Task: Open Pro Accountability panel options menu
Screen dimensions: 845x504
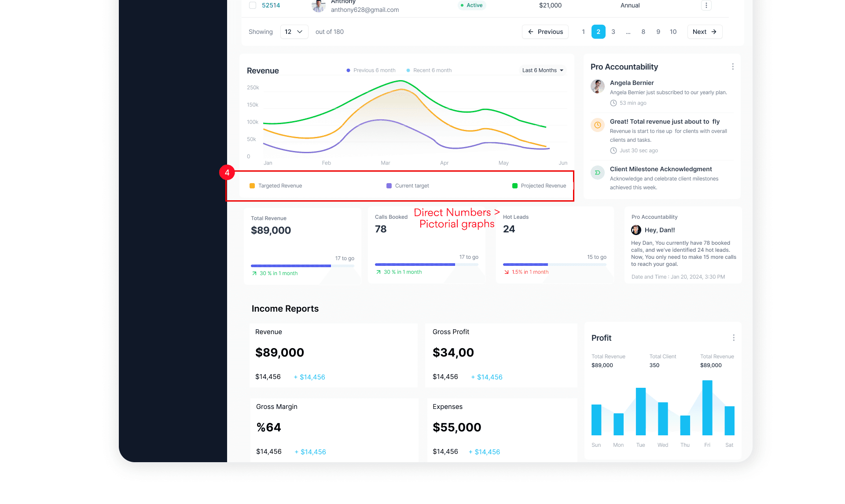Action: coord(732,66)
